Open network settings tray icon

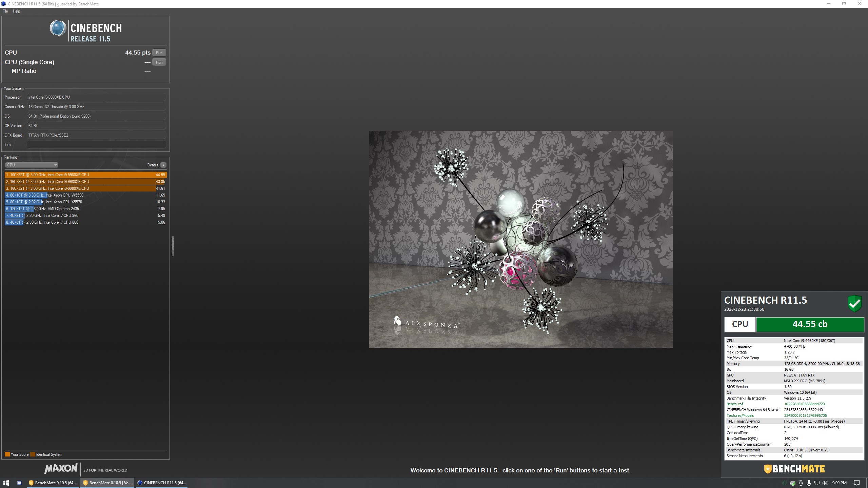coord(817,483)
